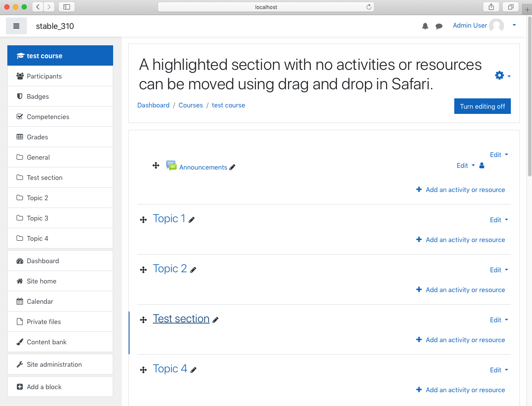Rename Topic 1 with pencil icon
The height and width of the screenshot is (406, 532).
pyautogui.click(x=192, y=220)
